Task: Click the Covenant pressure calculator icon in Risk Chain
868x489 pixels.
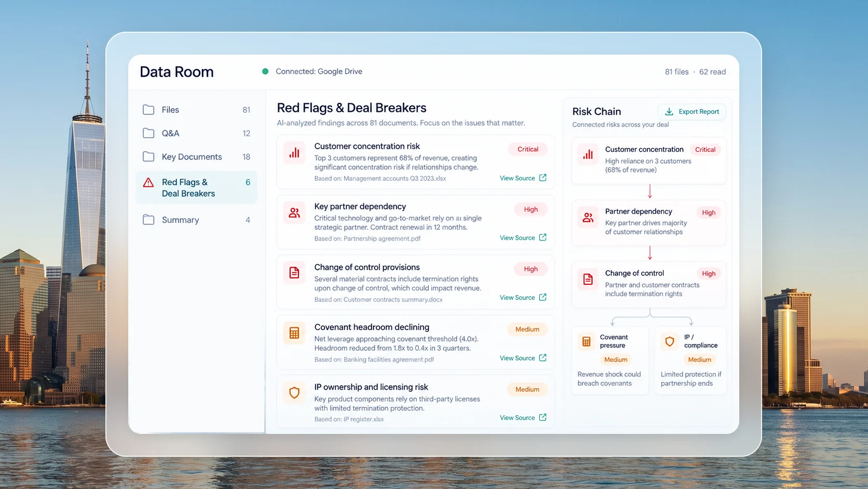Action: click(587, 341)
